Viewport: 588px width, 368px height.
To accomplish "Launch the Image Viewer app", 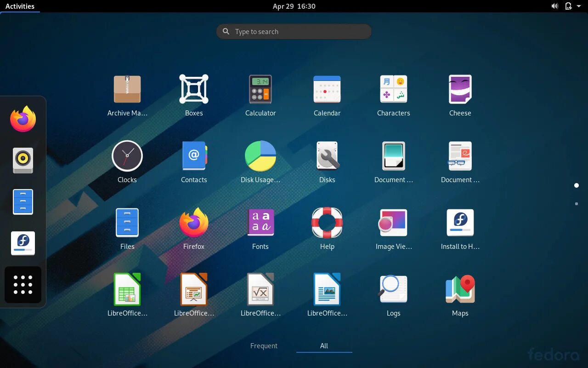I will pos(394,223).
